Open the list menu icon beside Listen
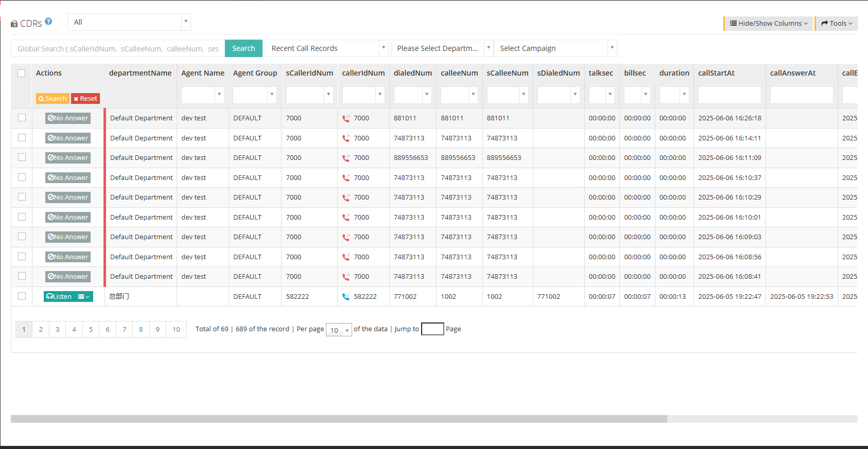Screen dimensions: 868x449 (x=83, y=297)
